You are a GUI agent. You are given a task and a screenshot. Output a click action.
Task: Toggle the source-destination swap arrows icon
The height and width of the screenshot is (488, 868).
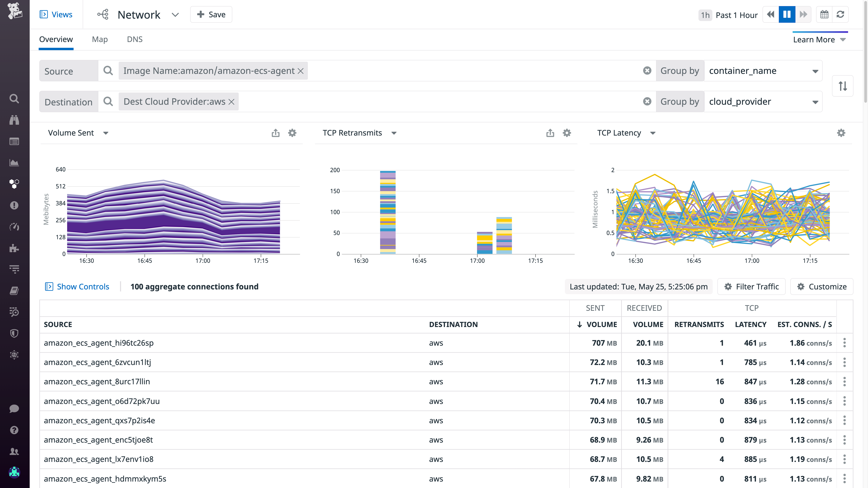coord(843,86)
